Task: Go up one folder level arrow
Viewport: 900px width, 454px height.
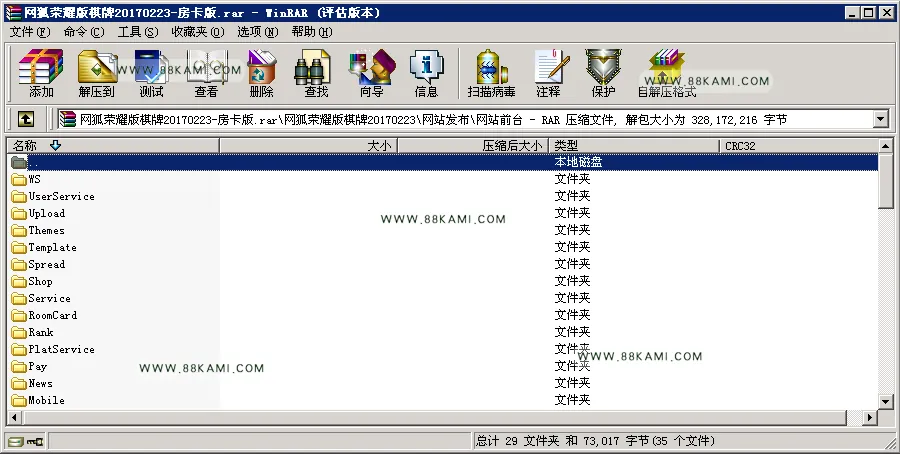Action: coord(26,119)
